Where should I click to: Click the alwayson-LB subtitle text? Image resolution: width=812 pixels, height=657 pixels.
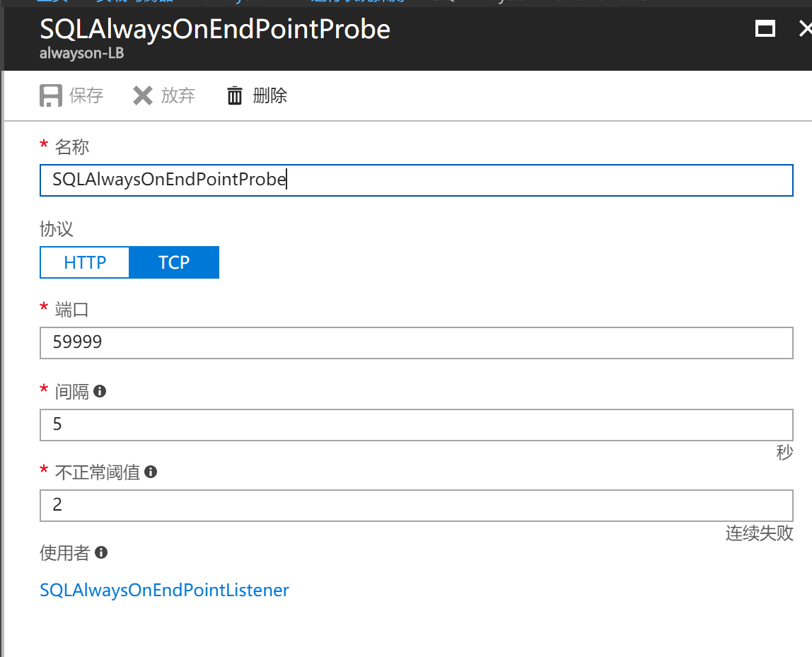click(81, 53)
